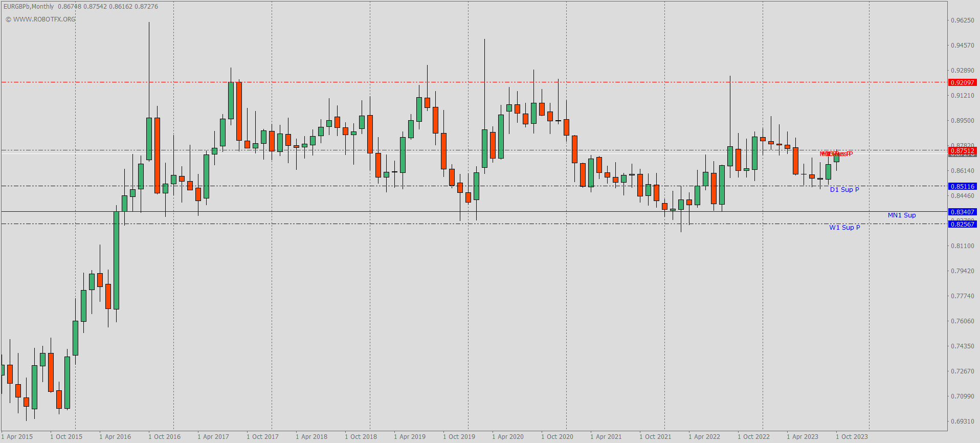Viewport: 980px width, 443px height.
Task: Click the 0.96250 price axis value
Action: coord(963,20)
